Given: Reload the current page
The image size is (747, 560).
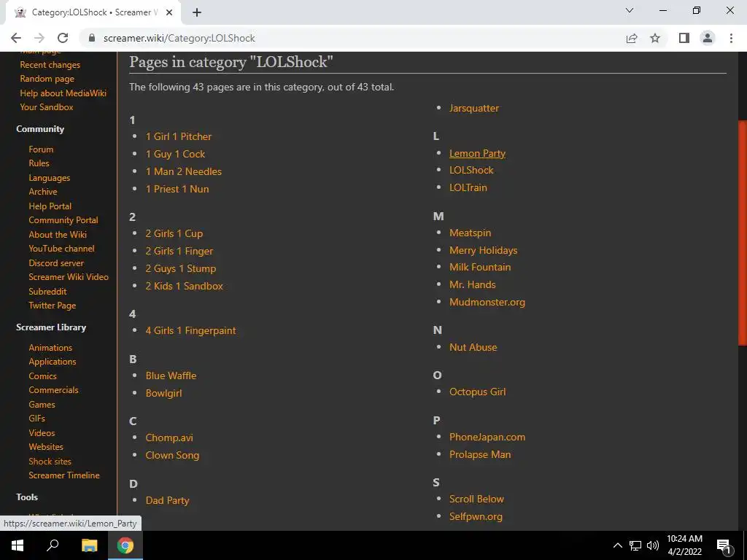Looking at the screenshot, I should (x=63, y=38).
